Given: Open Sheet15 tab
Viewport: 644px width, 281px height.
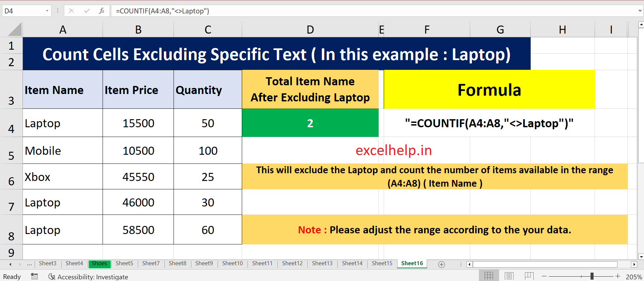Looking at the screenshot, I should (x=382, y=264).
